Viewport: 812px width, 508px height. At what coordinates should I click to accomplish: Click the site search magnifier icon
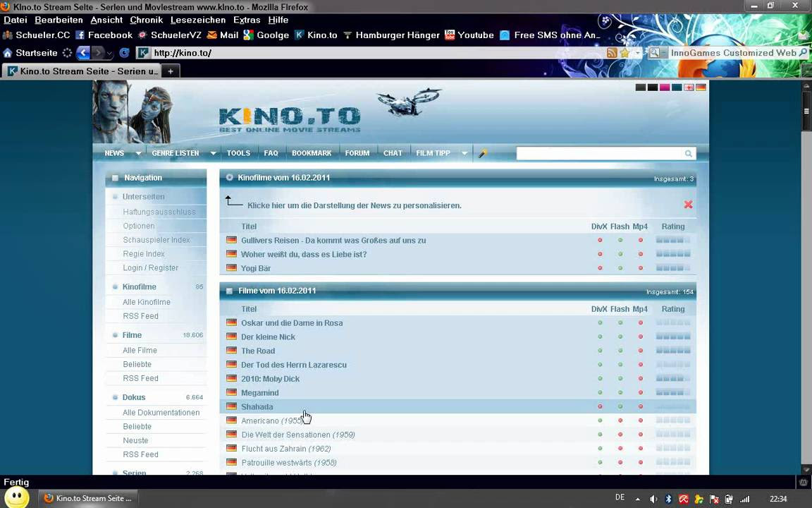pos(688,153)
